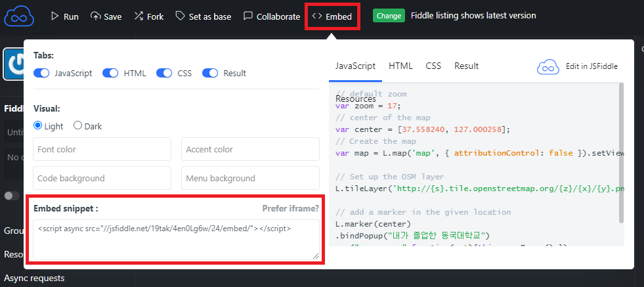This screenshot has height=287, width=644.
Task: Save the fiddle
Action: tap(106, 16)
